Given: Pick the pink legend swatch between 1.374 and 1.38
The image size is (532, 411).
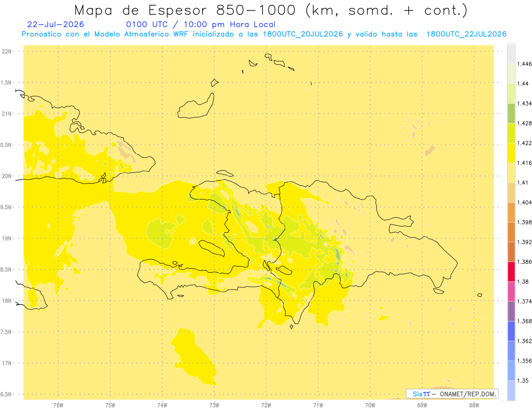Looking at the screenshot, I should tap(511, 291).
